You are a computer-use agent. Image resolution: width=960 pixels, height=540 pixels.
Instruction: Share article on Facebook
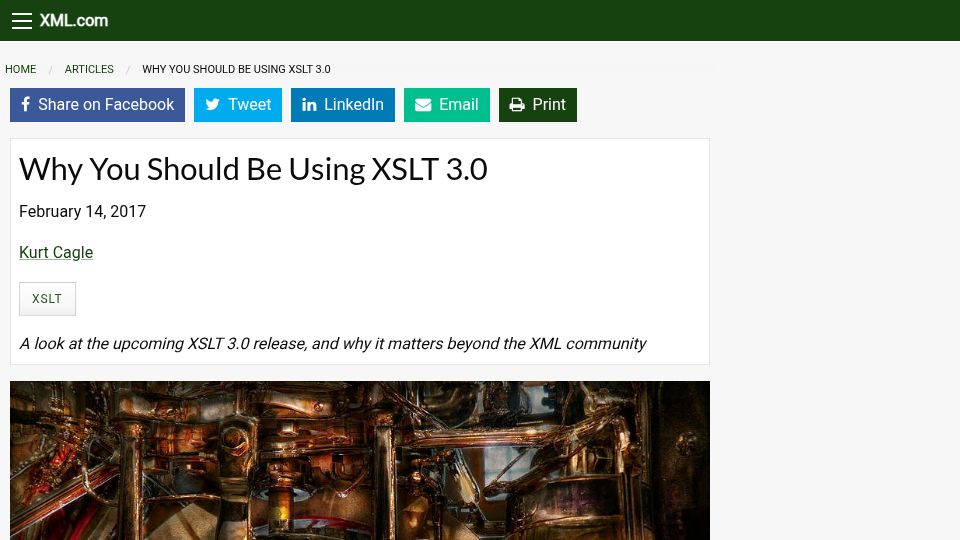[x=97, y=105]
